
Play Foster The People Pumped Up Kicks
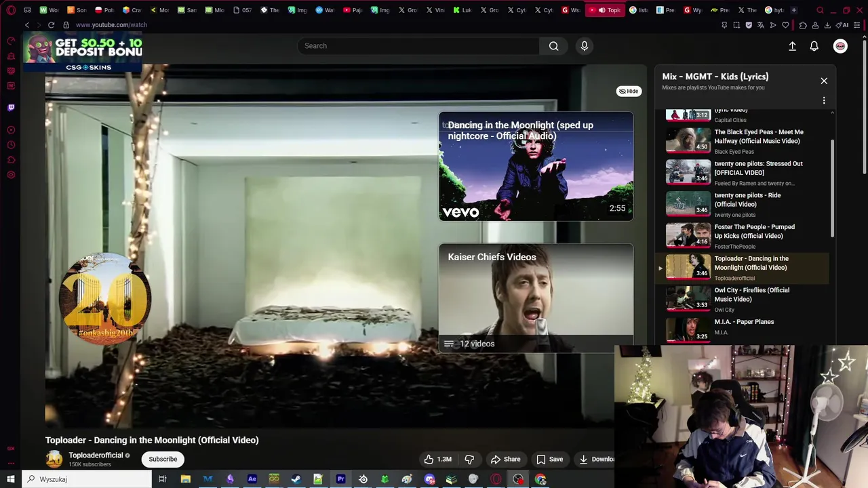[743, 236]
